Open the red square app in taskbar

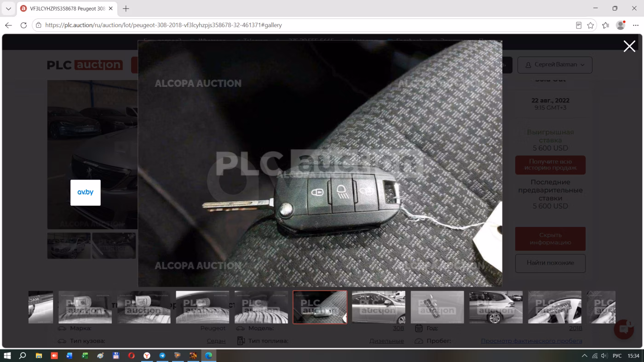54,356
